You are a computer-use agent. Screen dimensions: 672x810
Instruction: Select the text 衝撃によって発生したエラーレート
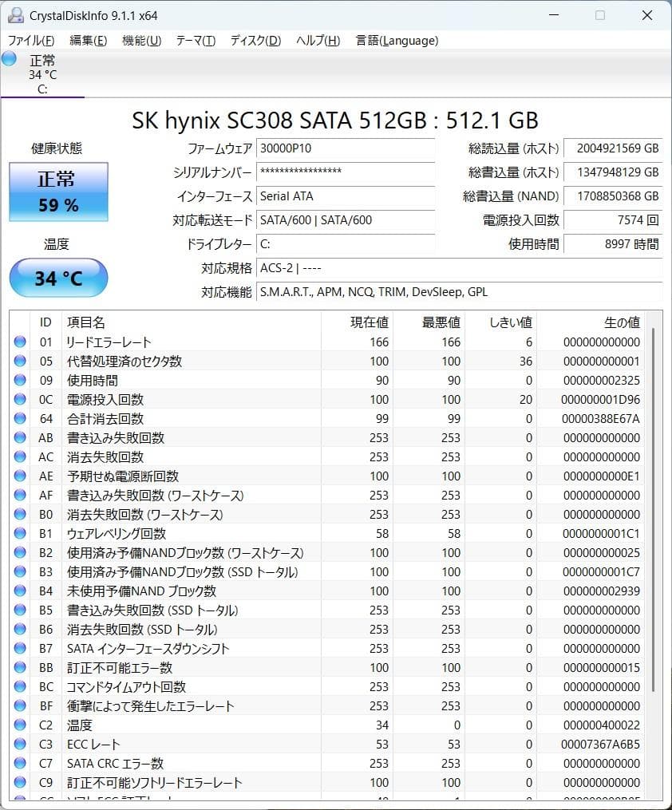tap(150, 705)
